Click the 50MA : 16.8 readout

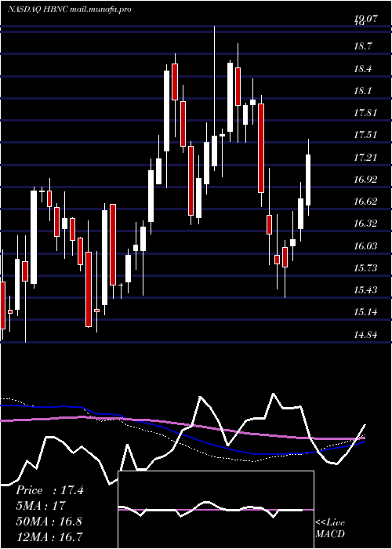[x=49, y=521]
